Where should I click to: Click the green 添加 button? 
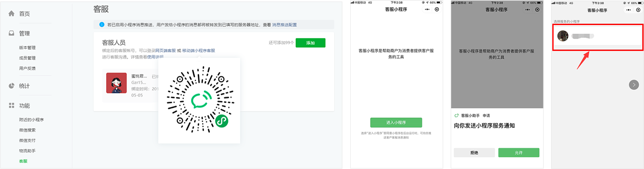(310, 43)
